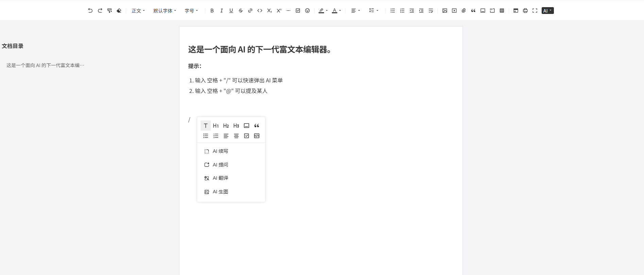The width and height of the screenshot is (644, 275).
Task: Click the undo arrow in toolbar
Action: tap(90, 11)
